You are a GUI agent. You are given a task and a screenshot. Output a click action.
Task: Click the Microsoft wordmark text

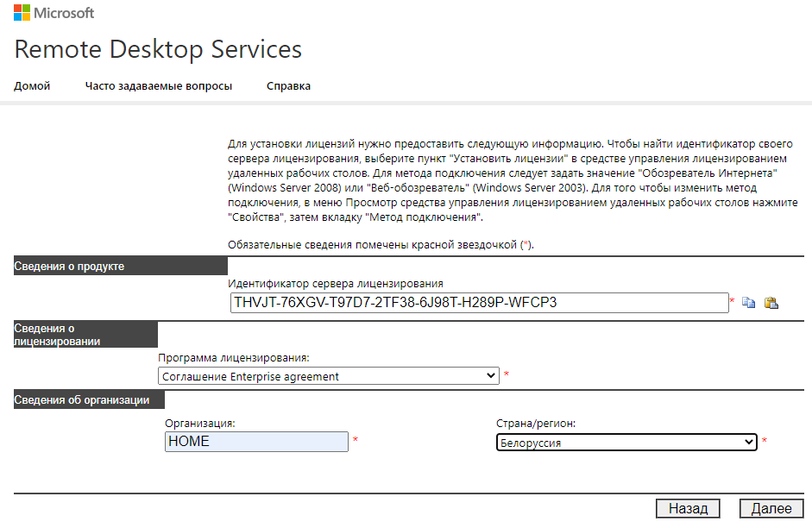tap(65, 14)
